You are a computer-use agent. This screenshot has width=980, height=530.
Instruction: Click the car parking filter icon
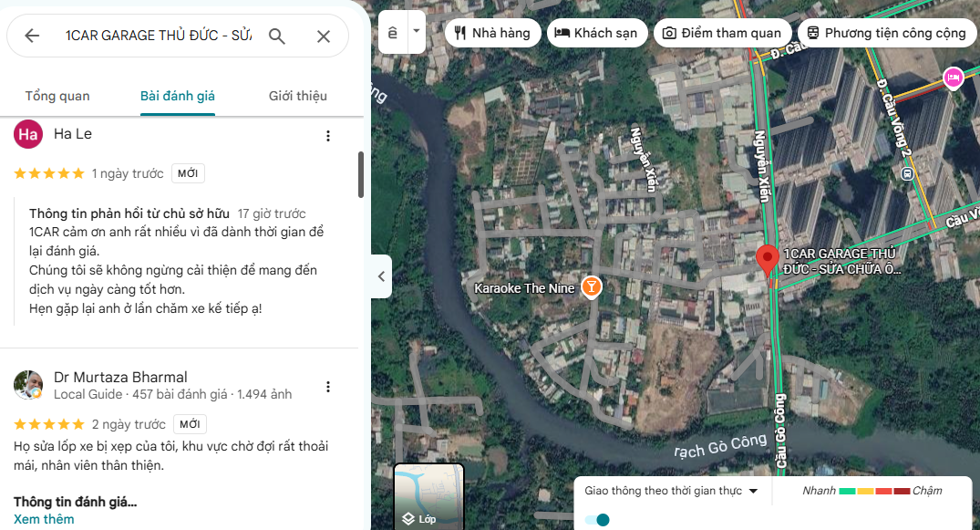coord(393,33)
